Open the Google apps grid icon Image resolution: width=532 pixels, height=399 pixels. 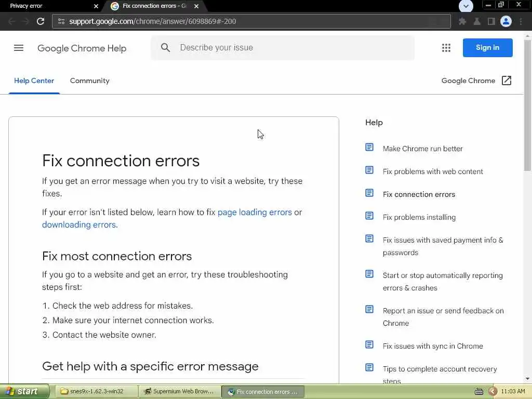click(446, 48)
